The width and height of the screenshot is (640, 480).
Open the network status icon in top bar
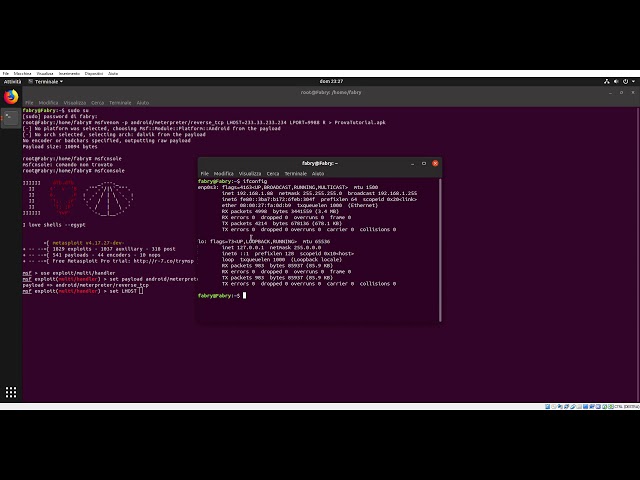coord(607,82)
